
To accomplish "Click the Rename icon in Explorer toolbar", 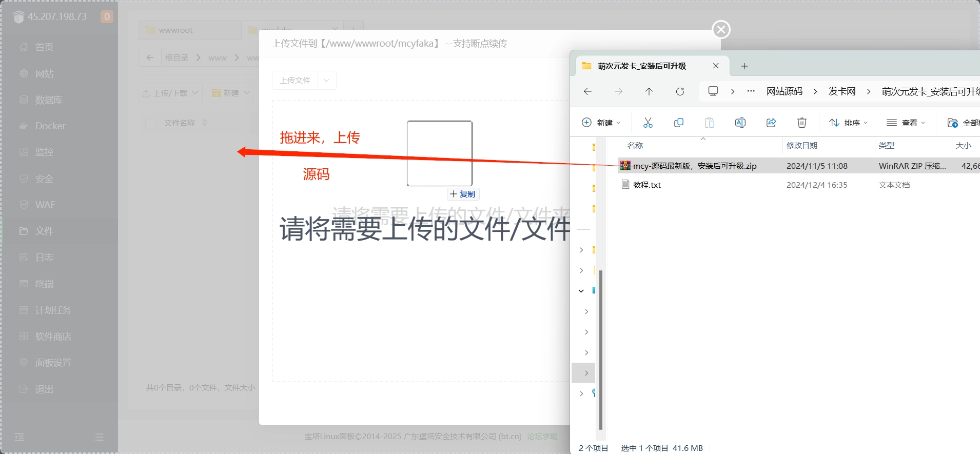I will (x=740, y=123).
